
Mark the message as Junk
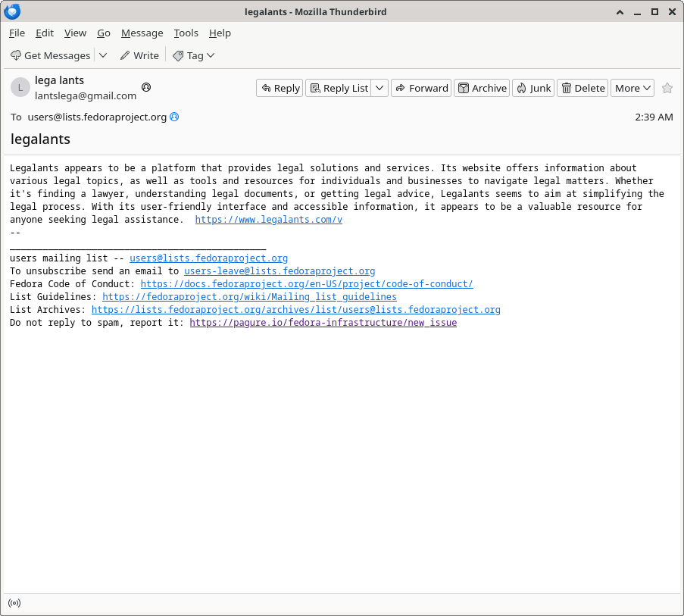(x=533, y=88)
